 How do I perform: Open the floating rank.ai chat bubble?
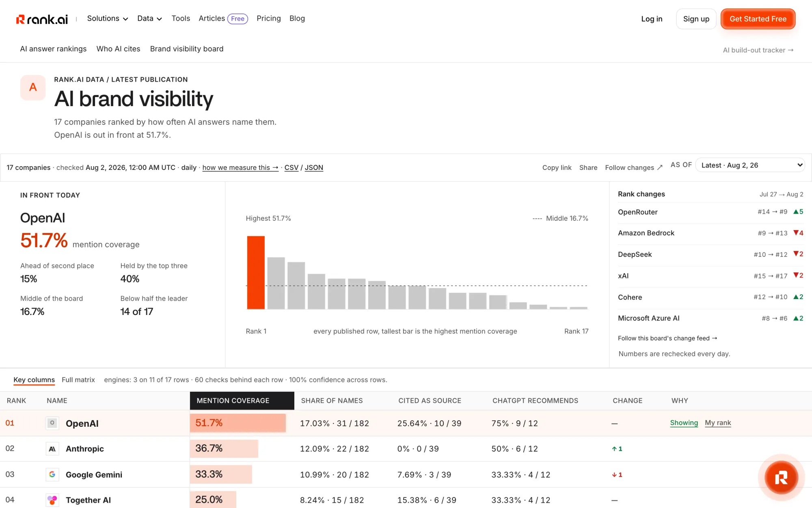pos(781,478)
